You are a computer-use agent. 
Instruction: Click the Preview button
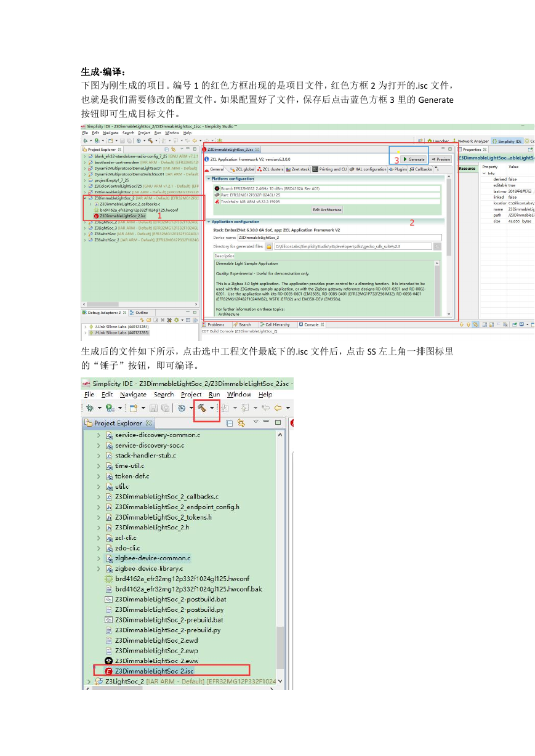(441, 159)
